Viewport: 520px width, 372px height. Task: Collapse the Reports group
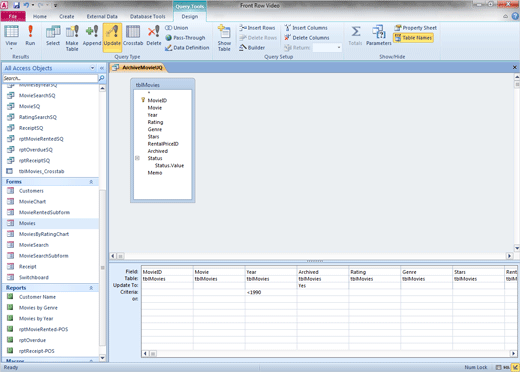(91, 288)
